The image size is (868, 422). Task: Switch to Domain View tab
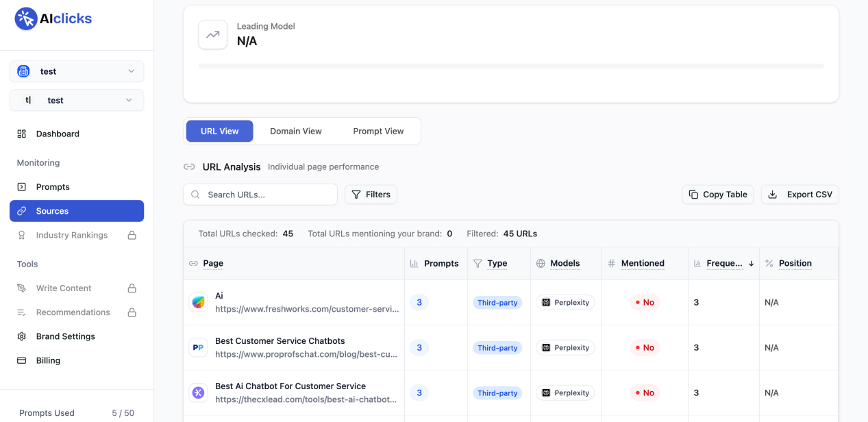(x=295, y=131)
